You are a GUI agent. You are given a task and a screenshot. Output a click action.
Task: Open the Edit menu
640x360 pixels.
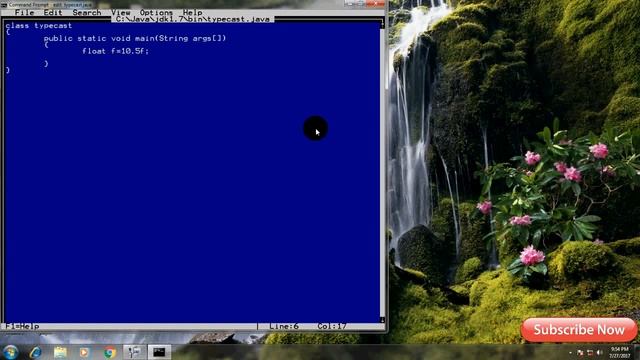53,13
